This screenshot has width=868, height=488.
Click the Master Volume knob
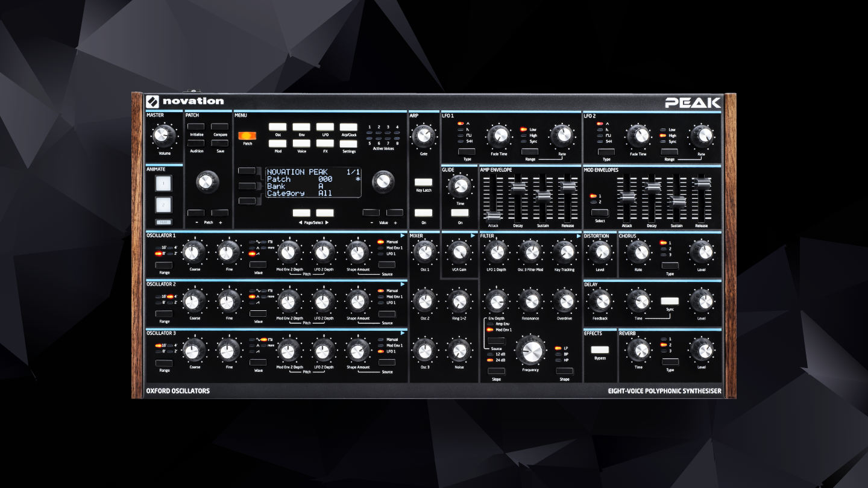coord(160,136)
